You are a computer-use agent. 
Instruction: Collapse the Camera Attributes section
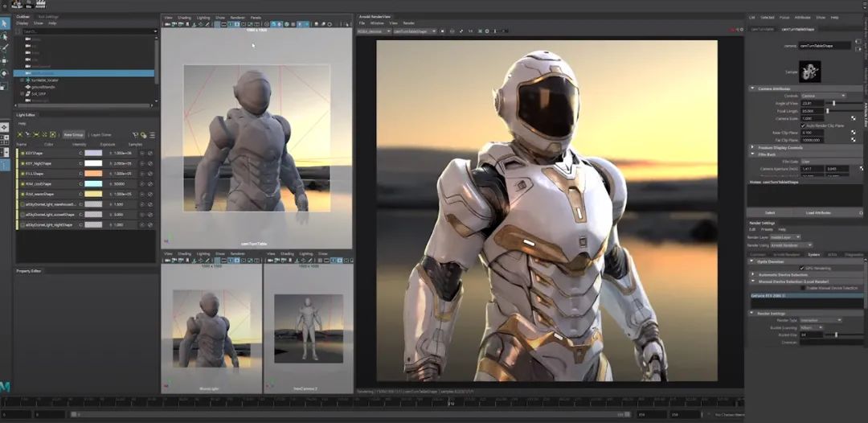pos(753,88)
